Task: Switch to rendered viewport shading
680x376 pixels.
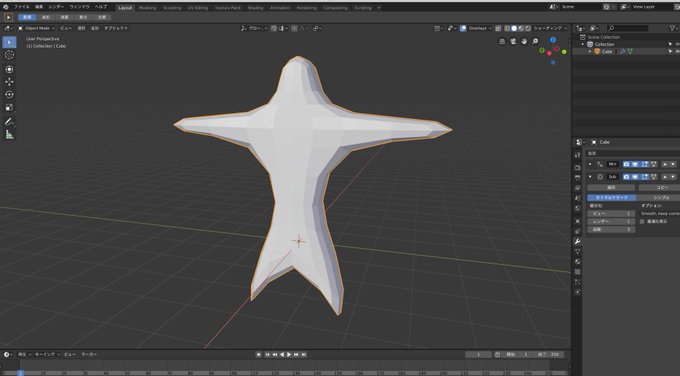Action: (x=528, y=28)
